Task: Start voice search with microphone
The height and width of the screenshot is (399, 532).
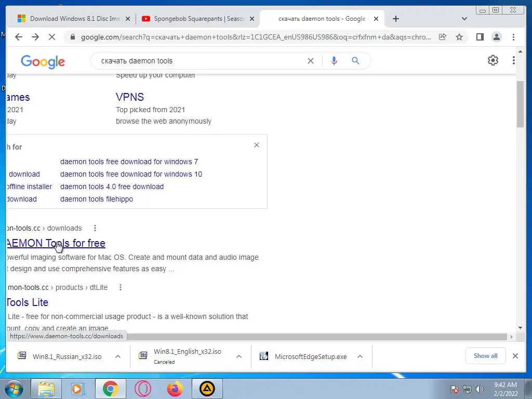Action: [x=334, y=61]
